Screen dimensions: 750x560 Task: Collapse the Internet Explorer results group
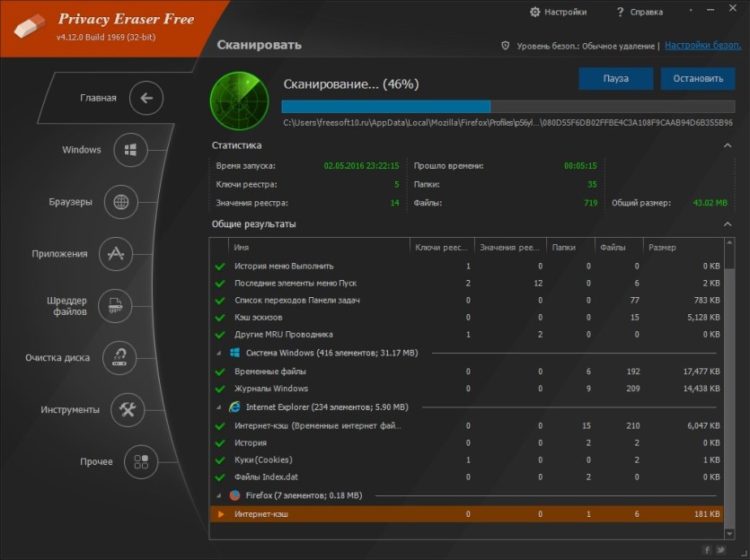[x=218, y=407]
